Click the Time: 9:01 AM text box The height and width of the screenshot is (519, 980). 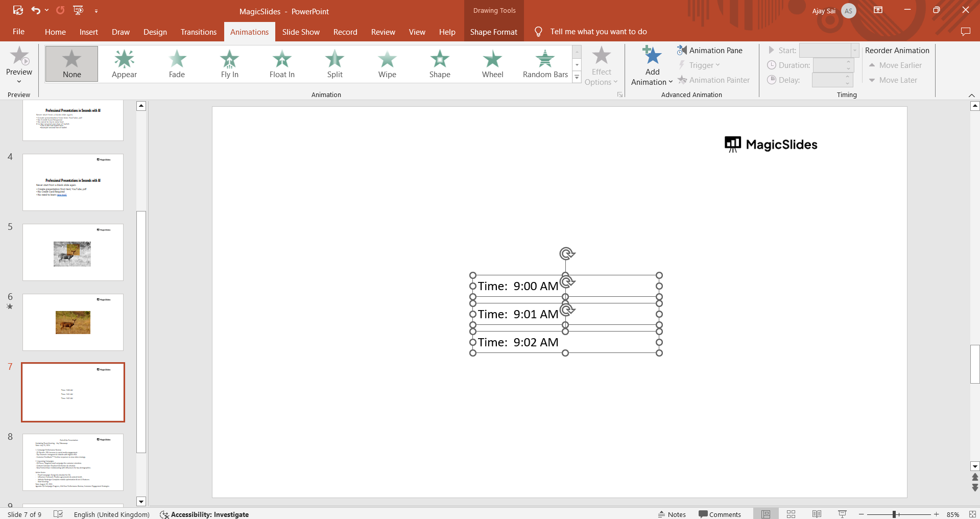pos(566,314)
